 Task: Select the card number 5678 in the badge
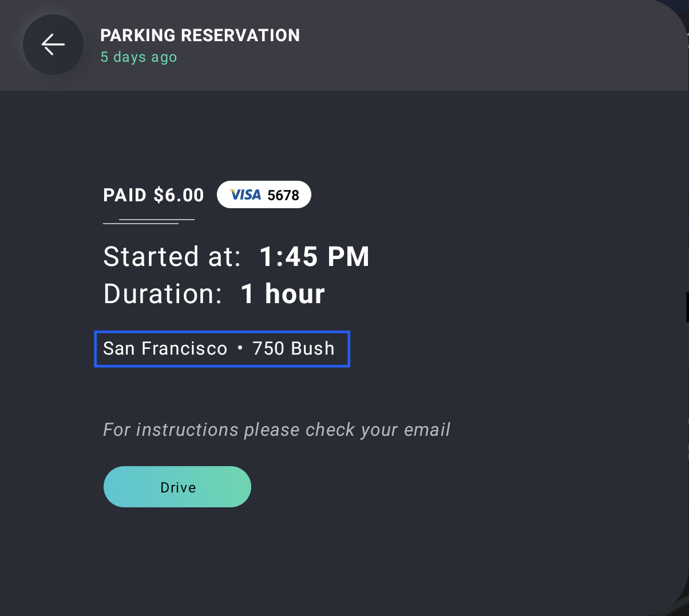[283, 196]
